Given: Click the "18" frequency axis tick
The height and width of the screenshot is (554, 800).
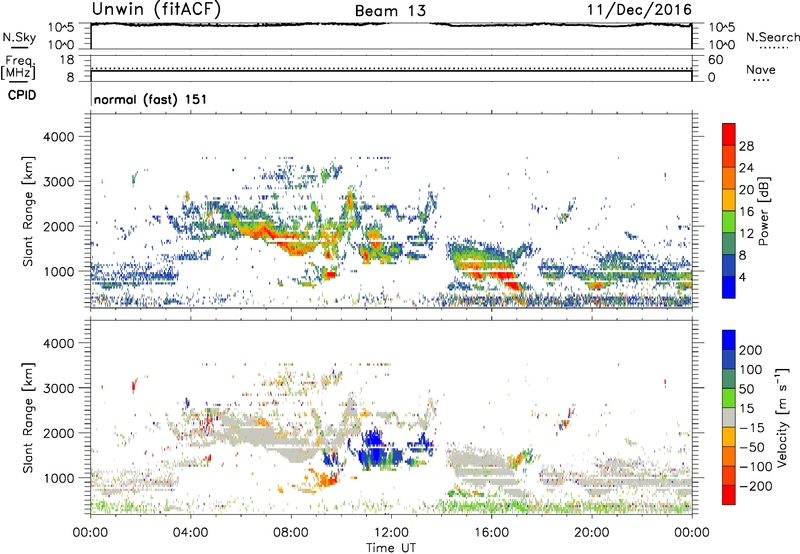Looking at the screenshot, I should [x=67, y=60].
